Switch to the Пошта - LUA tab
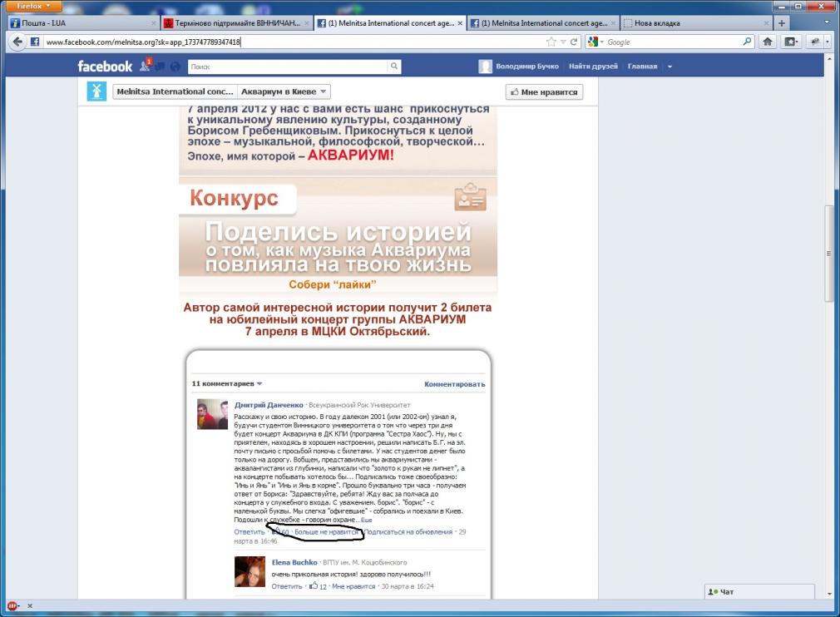This screenshot has width=840, height=617. click(x=83, y=23)
